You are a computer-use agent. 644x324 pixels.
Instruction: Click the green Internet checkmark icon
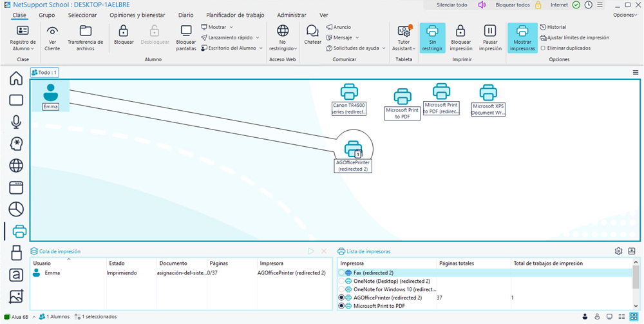pos(576,5)
